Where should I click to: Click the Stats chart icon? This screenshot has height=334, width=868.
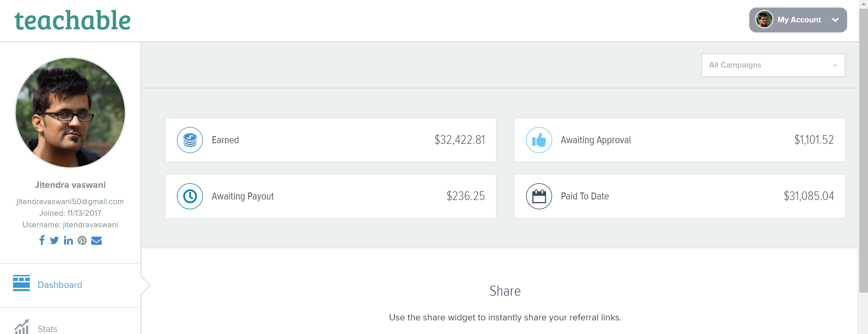click(21, 326)
